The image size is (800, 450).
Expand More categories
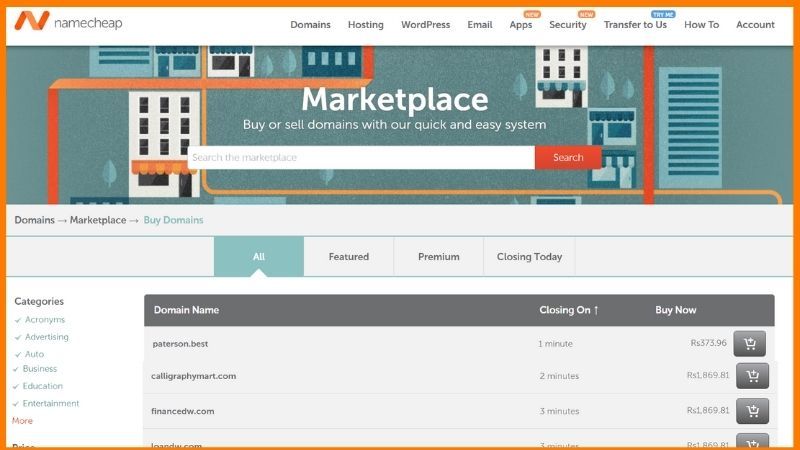coord(22,420)
